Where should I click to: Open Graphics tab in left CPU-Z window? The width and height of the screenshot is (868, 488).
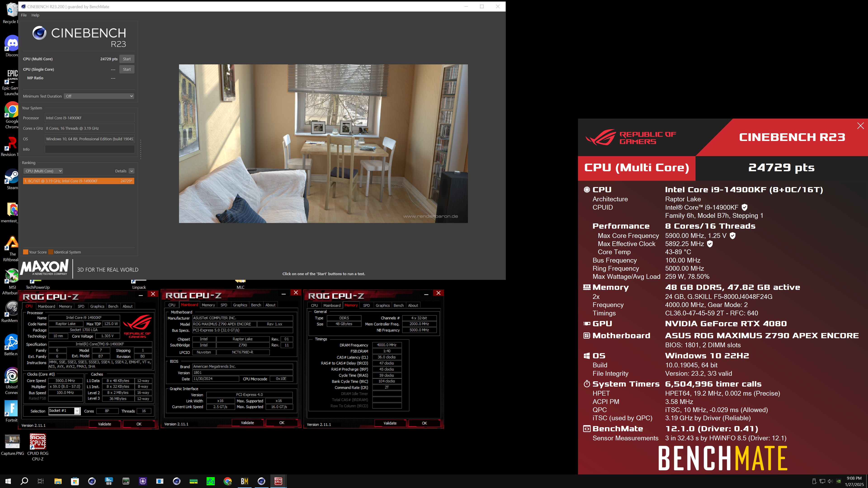click(97, 306)
